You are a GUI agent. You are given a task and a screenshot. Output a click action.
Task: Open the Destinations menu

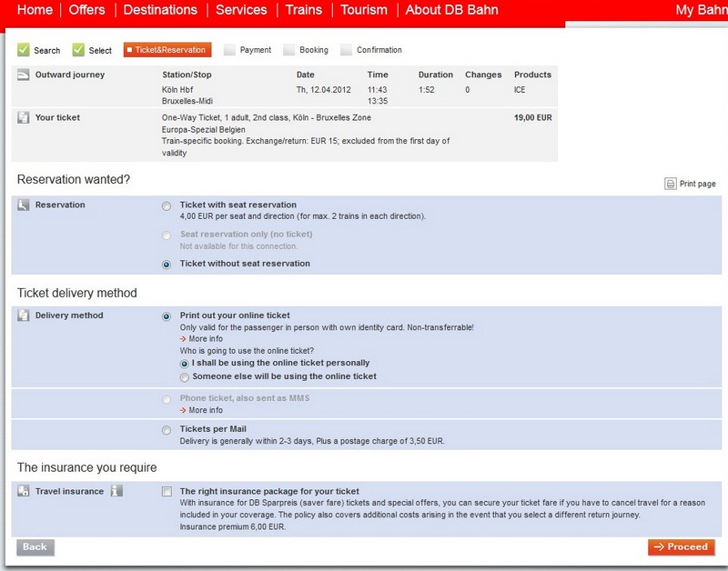160,10
